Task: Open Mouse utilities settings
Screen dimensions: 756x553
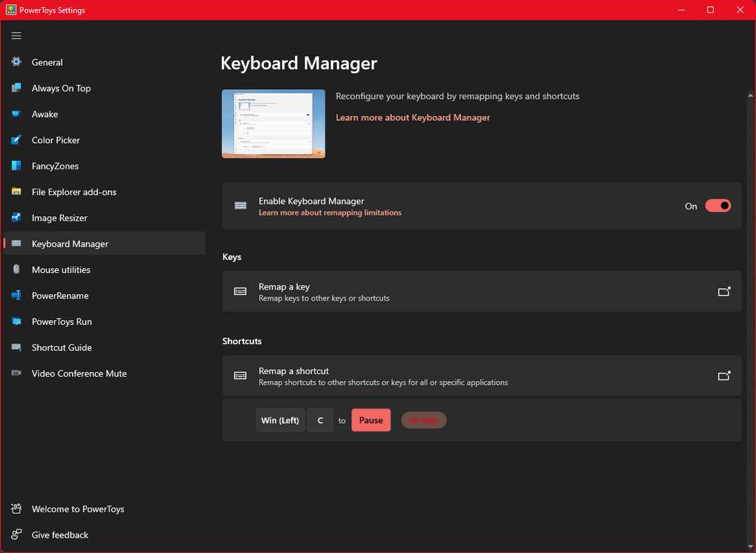Action: coord(104,270)
